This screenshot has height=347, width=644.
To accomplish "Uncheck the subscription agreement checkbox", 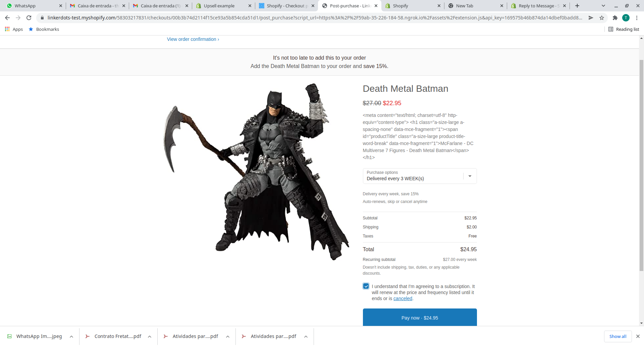I will tap(366, 286).
